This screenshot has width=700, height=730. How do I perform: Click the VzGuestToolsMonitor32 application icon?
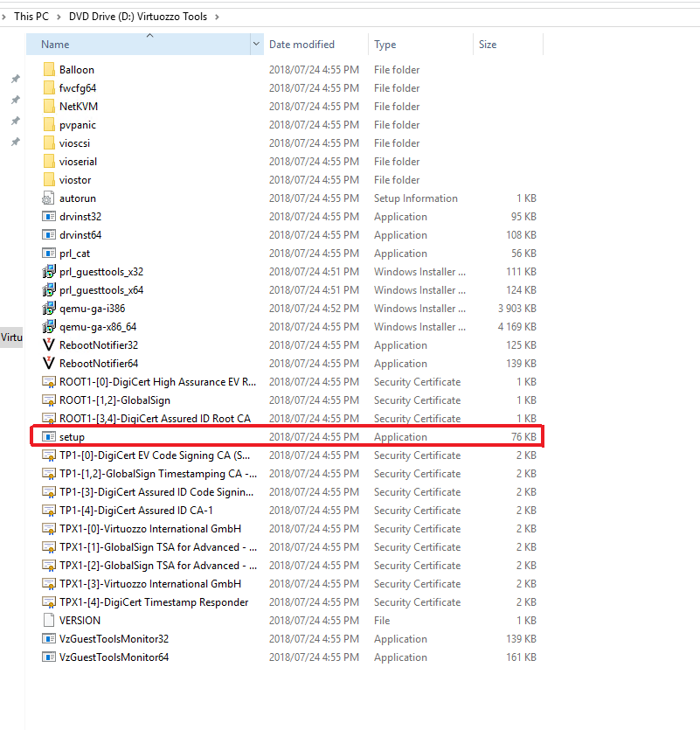(49, 639)
